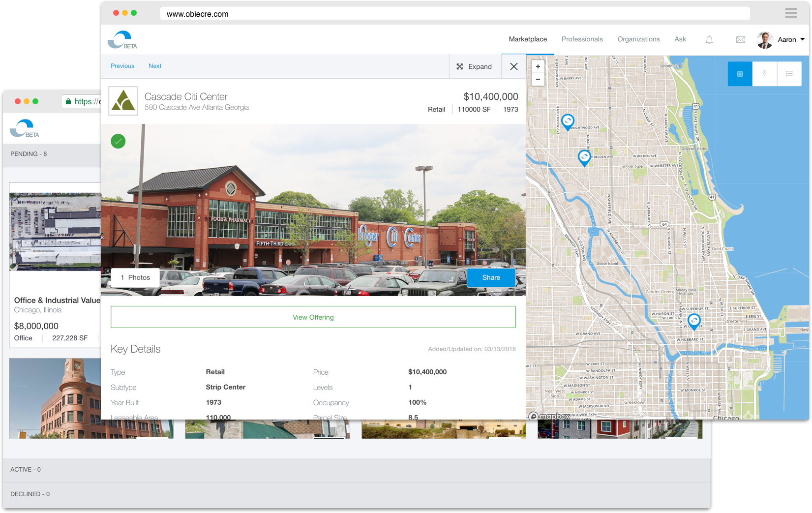The image size is (812, 513).
Task: Expand the DECLINED - 0 section
Action: pyautogui.click(x=357, y=494)
